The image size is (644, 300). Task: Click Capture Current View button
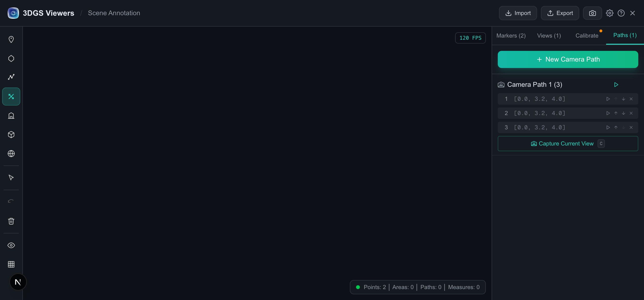pyautogui.click(x=568, y=144)
